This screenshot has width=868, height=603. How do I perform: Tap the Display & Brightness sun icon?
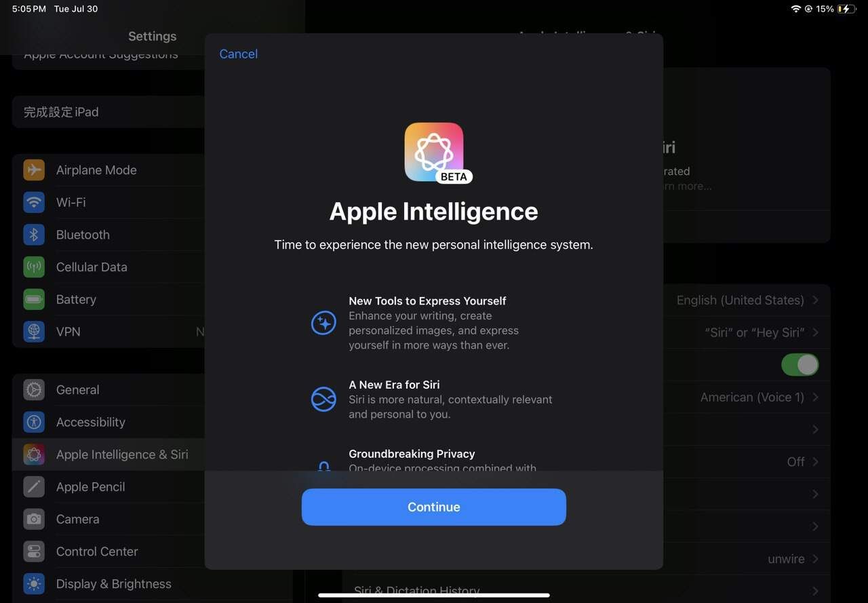(34, 583)
